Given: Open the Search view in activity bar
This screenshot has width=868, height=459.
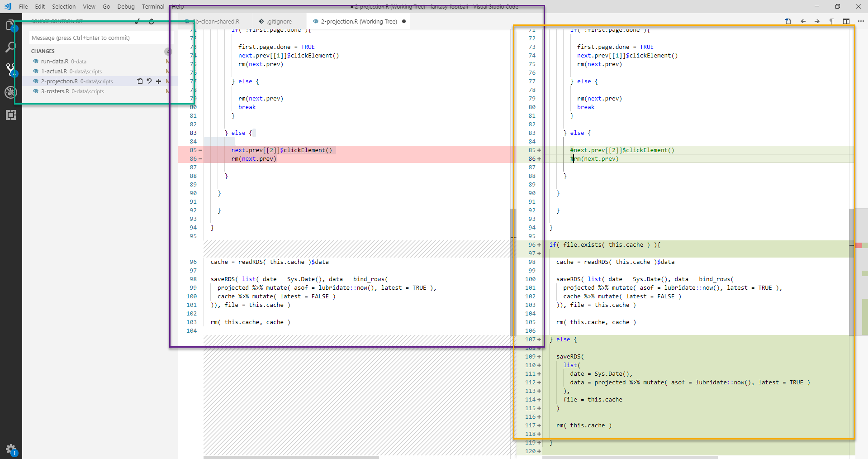Looking at the screenshot, I should 10,47.
